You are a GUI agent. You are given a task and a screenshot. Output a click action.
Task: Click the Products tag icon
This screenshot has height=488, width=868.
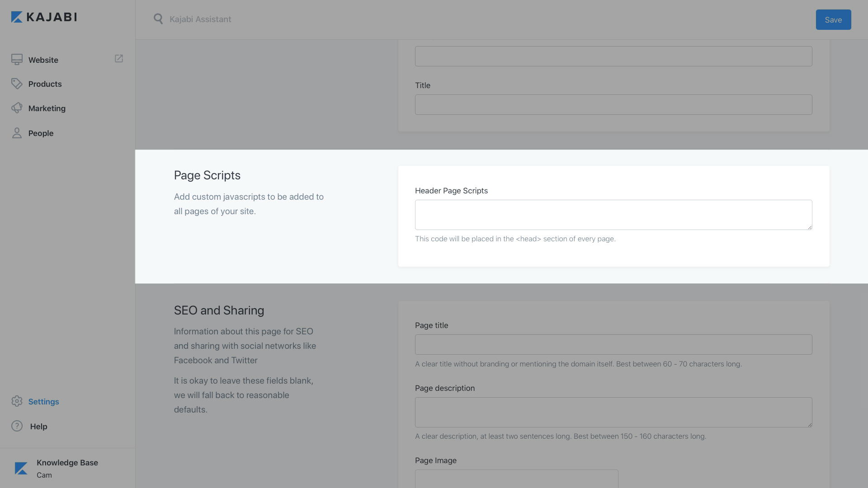point(17,84)
